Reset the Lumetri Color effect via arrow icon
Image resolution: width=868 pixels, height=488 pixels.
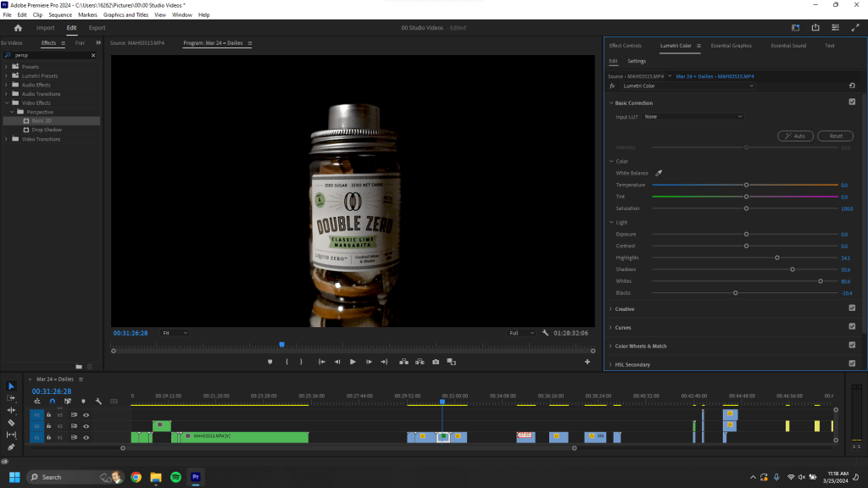pyautogui.click(x=852, y=86)
